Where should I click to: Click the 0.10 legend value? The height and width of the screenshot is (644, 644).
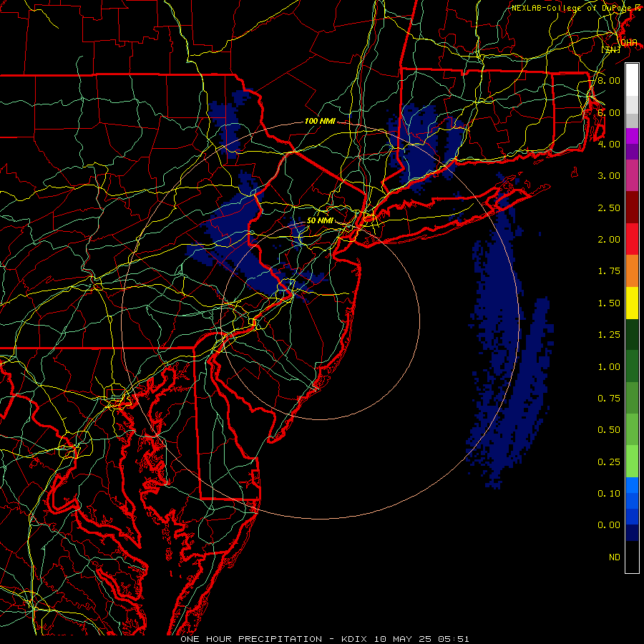click(x=609, y=494)
